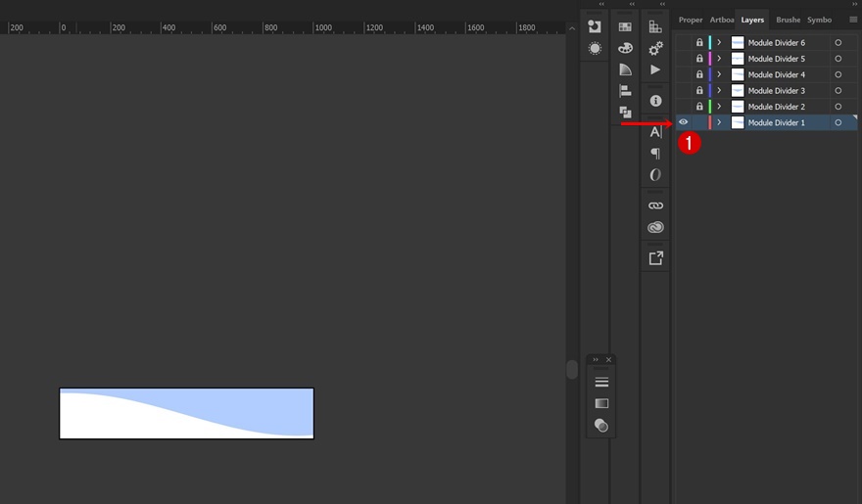Open the Actions panel play icon
This screenshot has width=862, height=504.
click(x=655, y=69)
